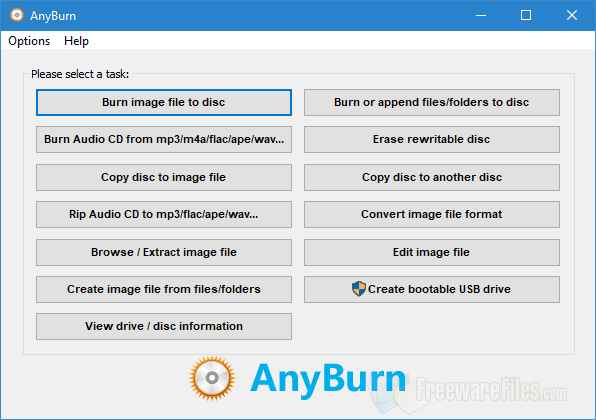596x420 pixels.
Task: Click Edit image file button
Action: click(x=431, y=252)
